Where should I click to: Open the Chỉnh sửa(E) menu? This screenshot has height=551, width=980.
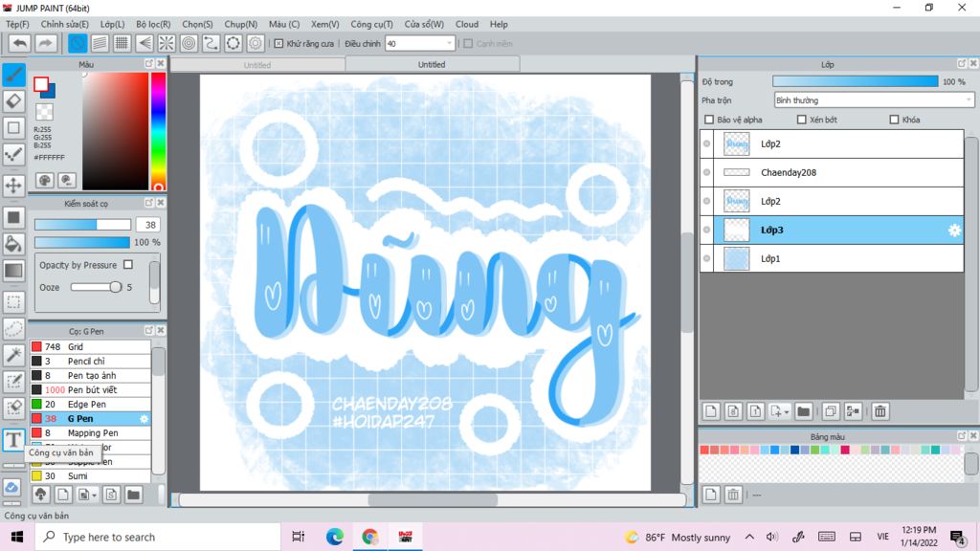[64, 24]
